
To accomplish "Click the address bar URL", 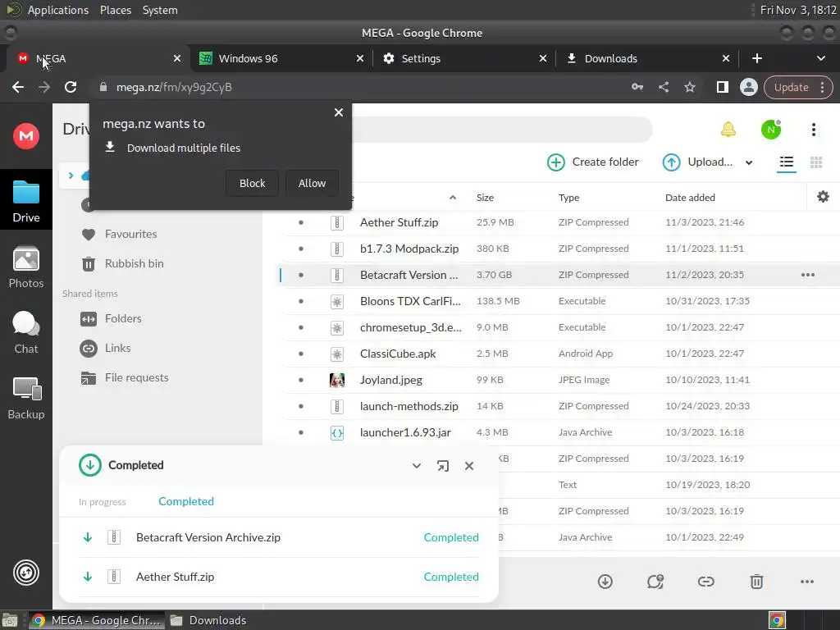I will coord(174,87).
